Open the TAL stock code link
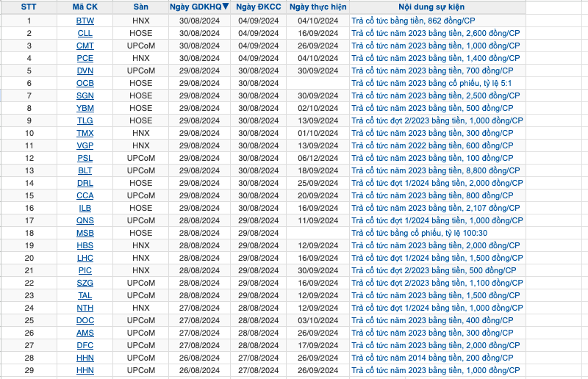The image size is (588, 379). coord(85,295)
